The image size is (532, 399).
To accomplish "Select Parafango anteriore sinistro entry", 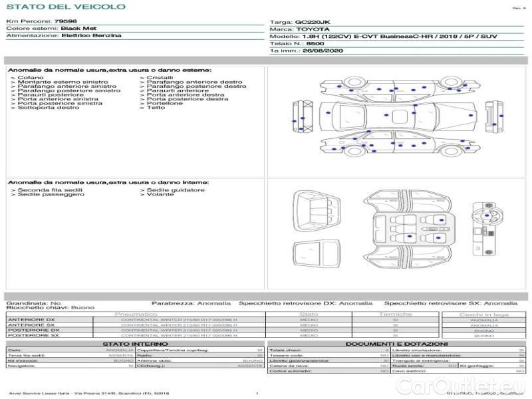I will click(x=67, y=86).
